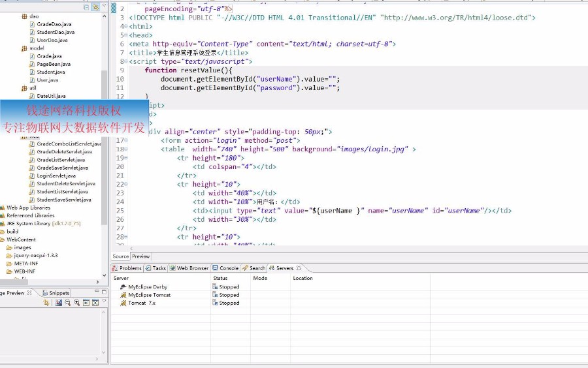Collapse fold at line 22 tr tag
The width and height of the screenshot is (588, 368).
click(126, 184)
